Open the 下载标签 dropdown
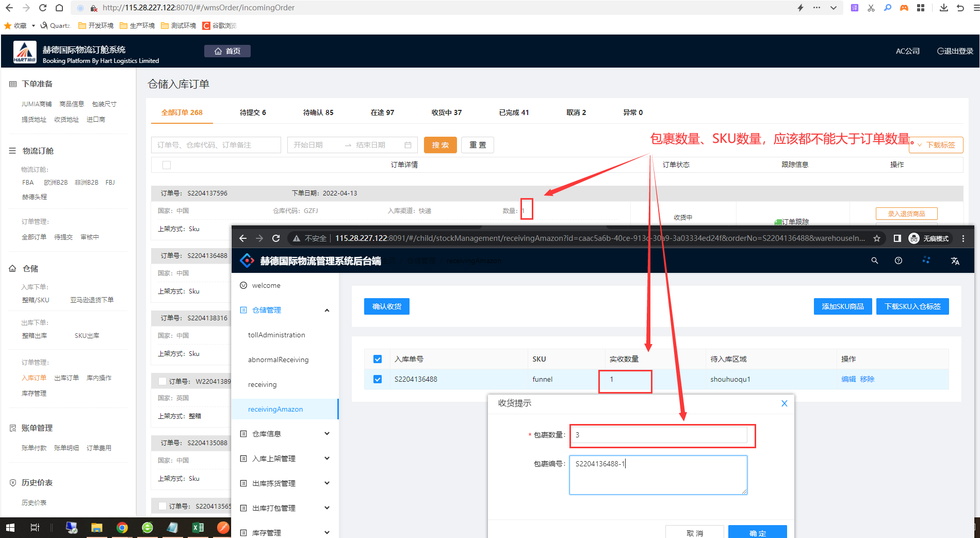Viewport: 980px width, 538px height. (936, 145)
